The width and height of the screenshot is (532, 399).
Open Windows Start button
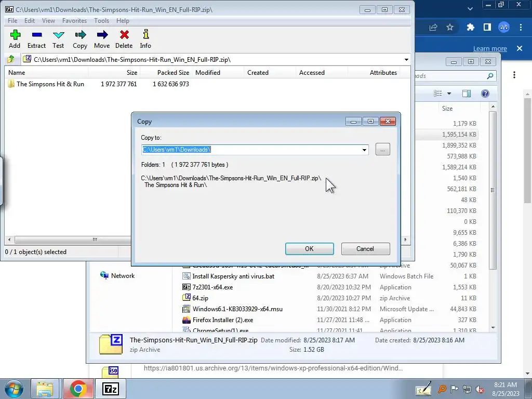[14, 389]
